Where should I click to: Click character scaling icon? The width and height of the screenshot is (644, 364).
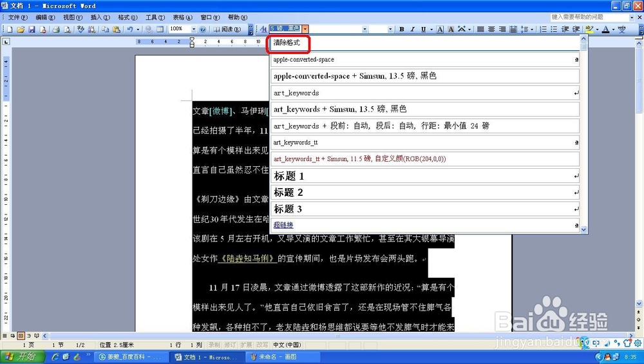pos(462,29)
